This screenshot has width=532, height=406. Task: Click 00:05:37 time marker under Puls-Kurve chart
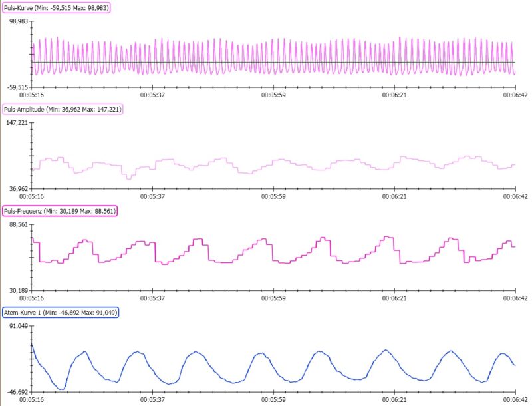click(152, 95)
